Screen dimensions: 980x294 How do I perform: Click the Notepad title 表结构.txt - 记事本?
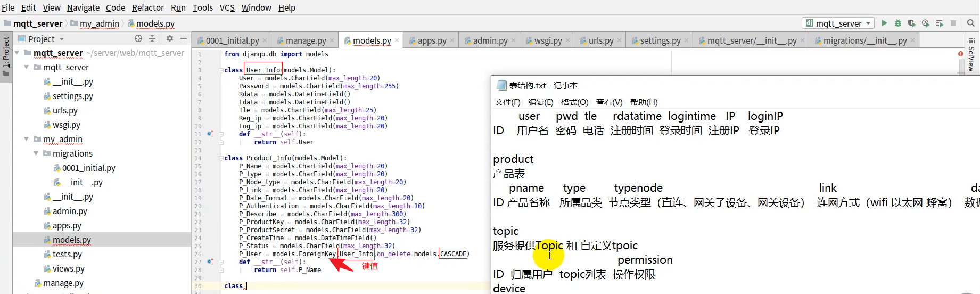click(543, 85)
